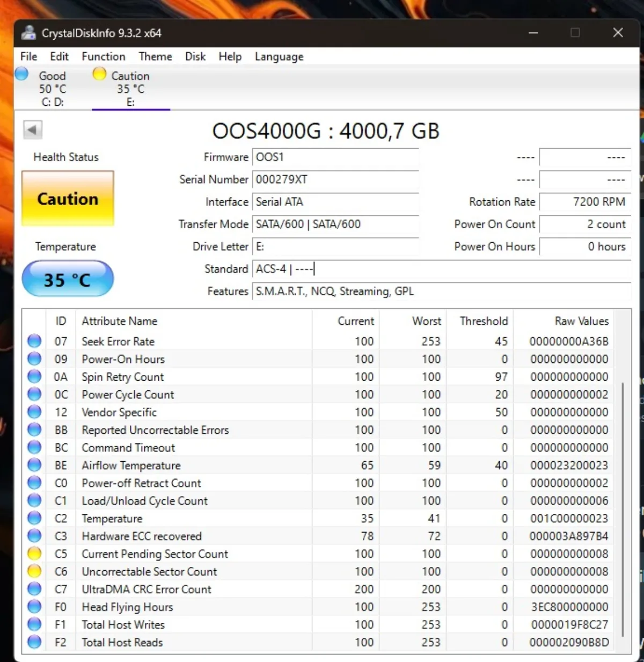The height and width of the screenshot is (662, 644).
Task: Click the yellow orb for Uncorrectable Sector Count
Action: 34,571
